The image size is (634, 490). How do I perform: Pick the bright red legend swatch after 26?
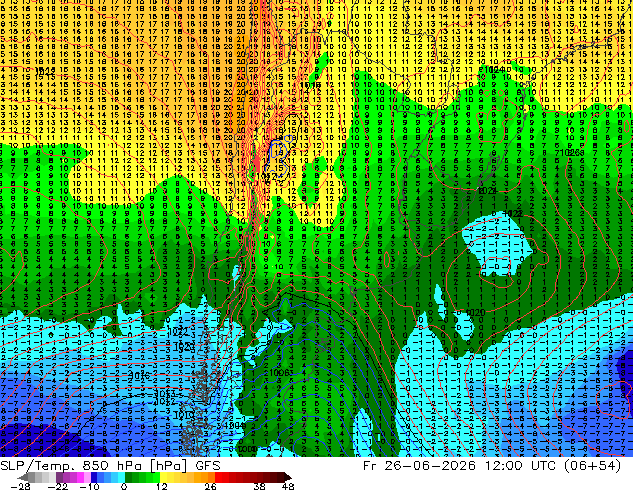pyautogui.click(x=218, y=477)
